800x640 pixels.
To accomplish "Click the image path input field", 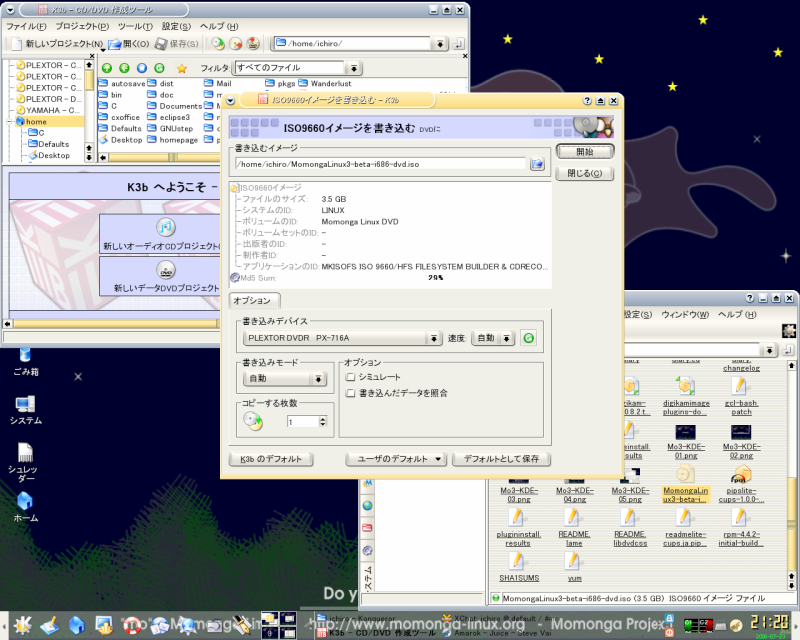I will click(380, 164).
